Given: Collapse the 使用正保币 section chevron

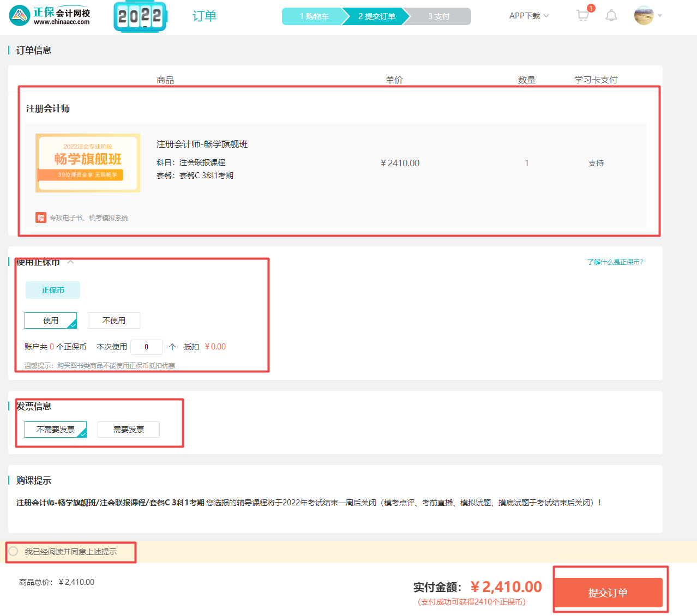Looking at the screenshot, I should [x=70, y=262].
